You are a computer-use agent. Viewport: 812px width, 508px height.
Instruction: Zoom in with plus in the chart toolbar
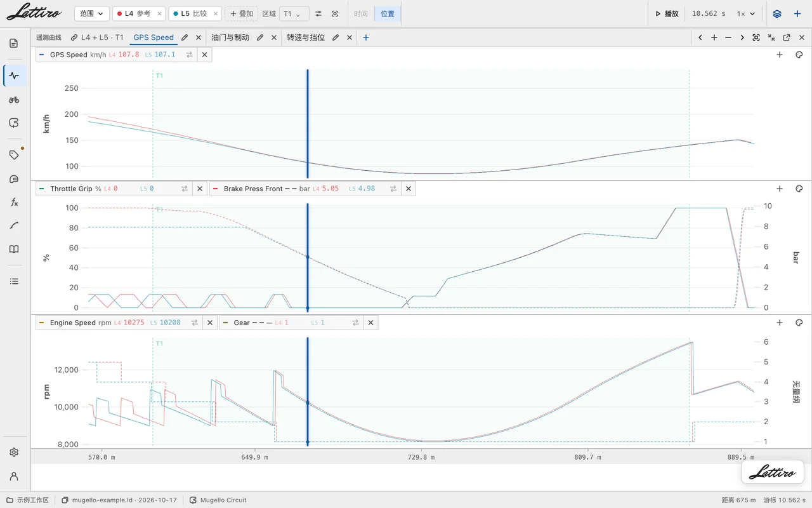(714, 37)
